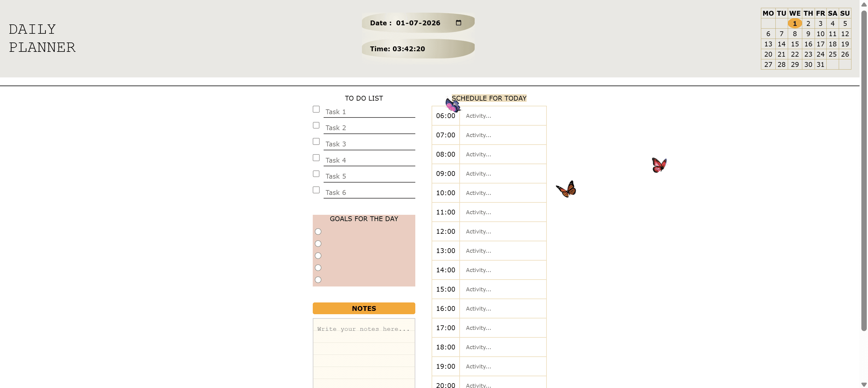Check the Task 1 checkbox
This screenshot has height=388, width=868.
[316, 109]
